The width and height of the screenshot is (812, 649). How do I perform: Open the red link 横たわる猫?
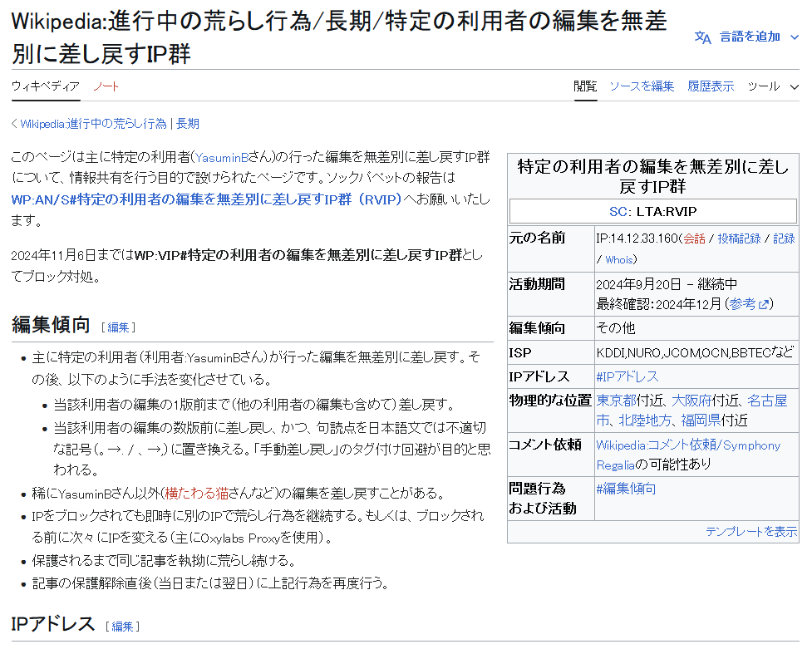click(197, 494)
